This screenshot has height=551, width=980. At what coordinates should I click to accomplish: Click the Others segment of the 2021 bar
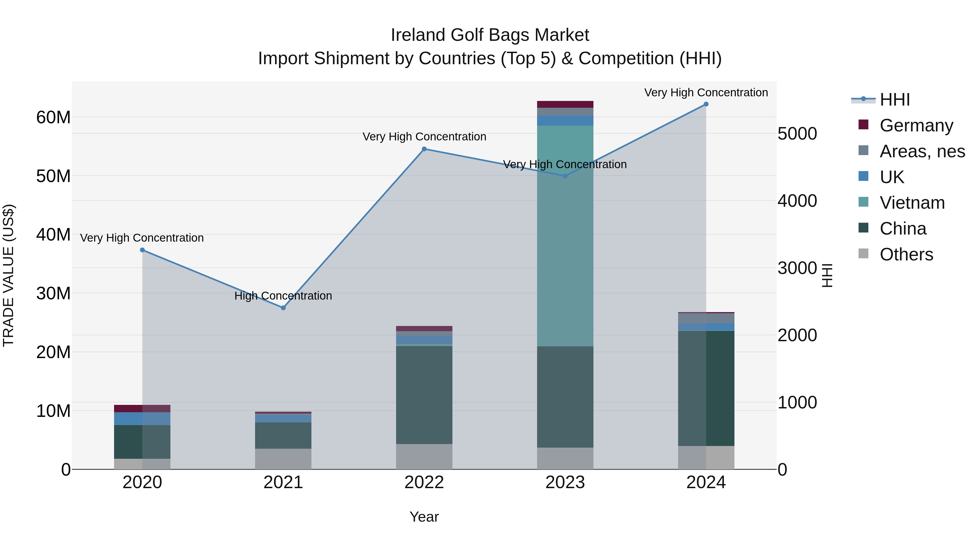tap(283, 459)
